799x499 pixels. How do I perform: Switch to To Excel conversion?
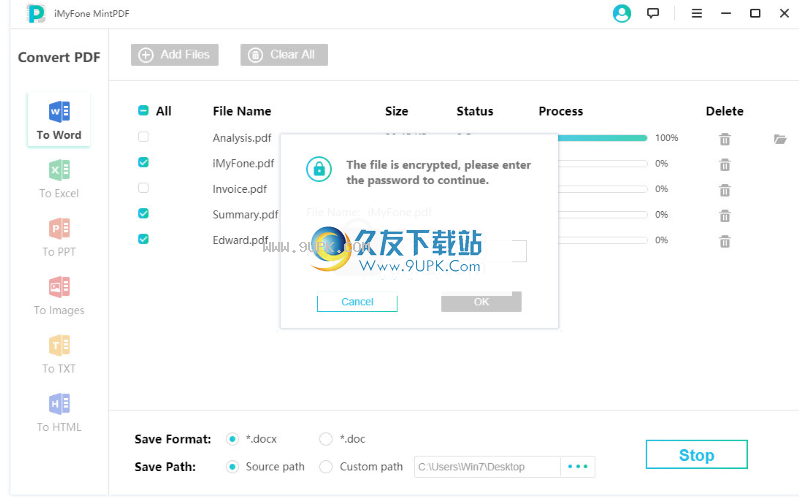click(59, 179)
